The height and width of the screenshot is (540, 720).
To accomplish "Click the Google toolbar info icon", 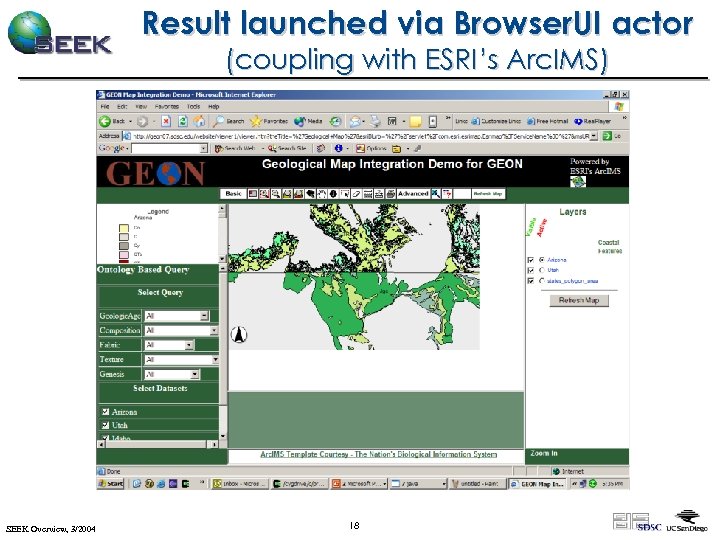I will [338, 148].
